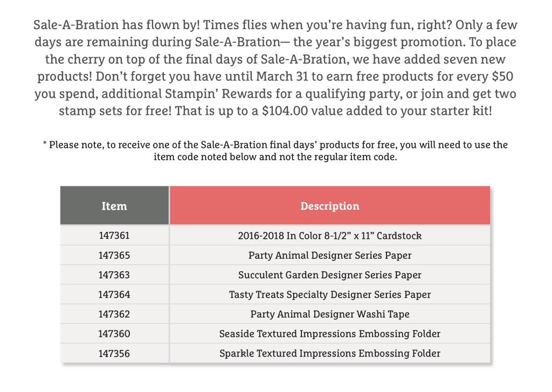Select item code 147362

point(114,314)
